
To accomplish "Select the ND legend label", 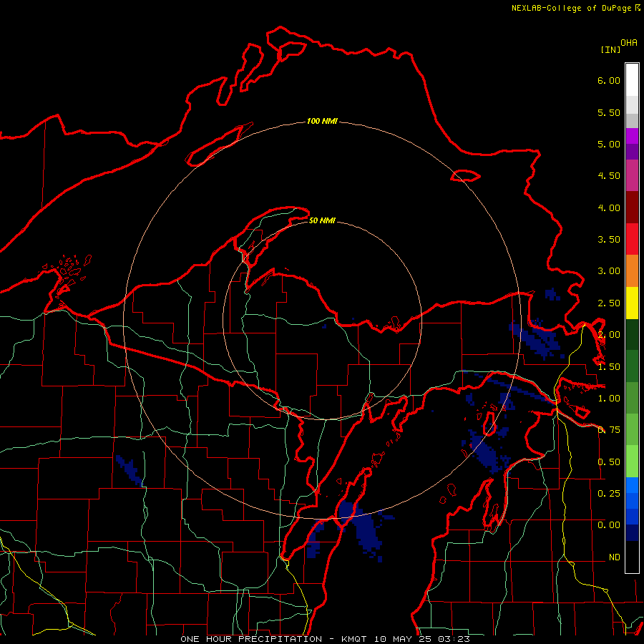I will click(x=615, y=557).
